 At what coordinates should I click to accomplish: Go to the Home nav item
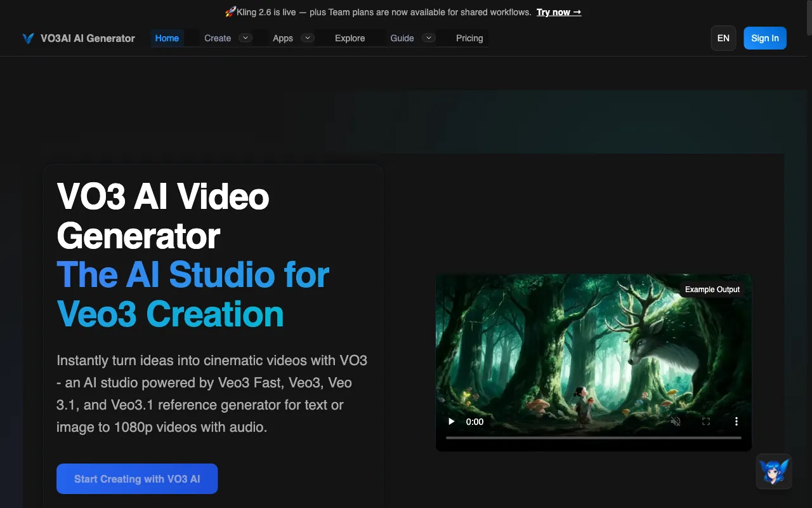coord(167,38)
